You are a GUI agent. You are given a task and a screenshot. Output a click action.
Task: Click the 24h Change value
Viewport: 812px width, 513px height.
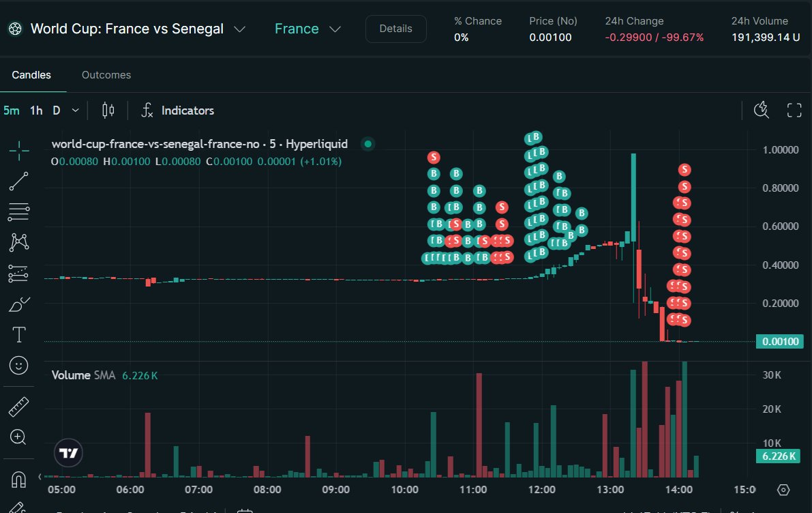coord(654,38)
